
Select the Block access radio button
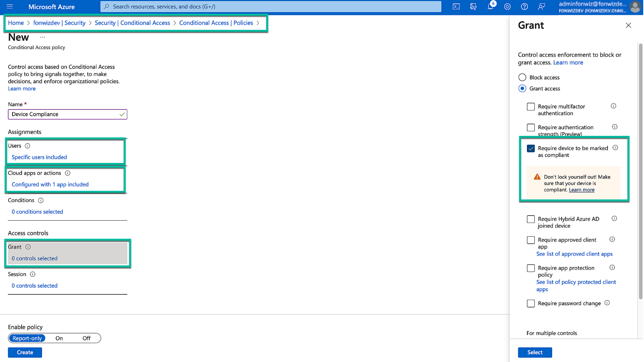pyautogui.click(x=522, y=77)
